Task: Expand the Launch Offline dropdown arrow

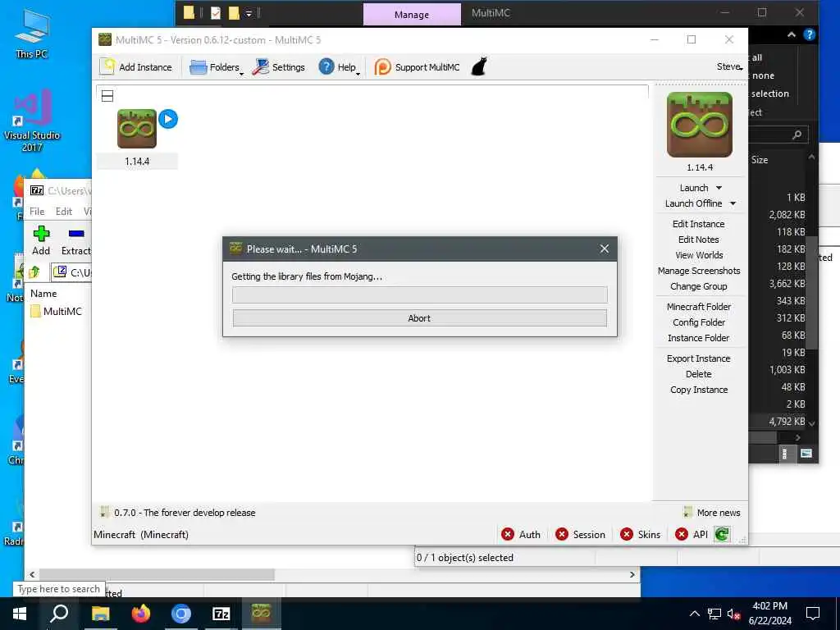Action: (x=733, y=203)
